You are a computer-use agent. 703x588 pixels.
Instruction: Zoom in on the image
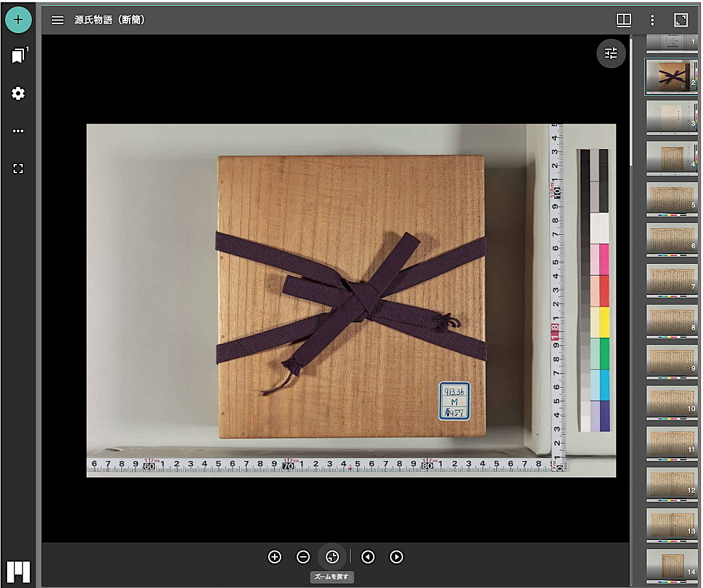(x=275, y=557)
